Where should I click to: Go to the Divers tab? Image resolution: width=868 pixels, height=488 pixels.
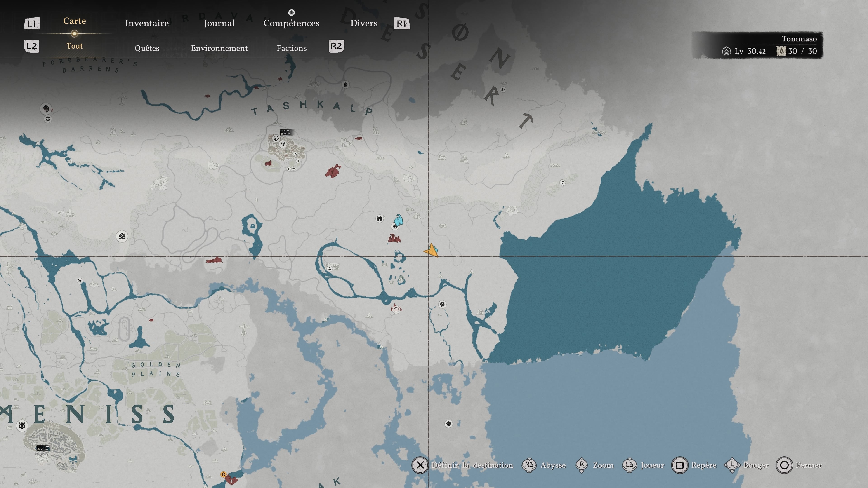364,23
